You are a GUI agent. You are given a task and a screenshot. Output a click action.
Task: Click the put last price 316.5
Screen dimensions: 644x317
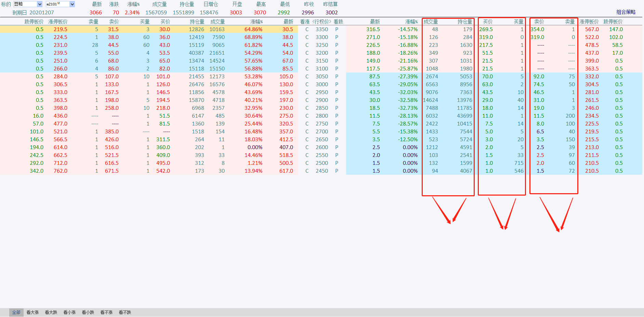click(x=373, y=29)
